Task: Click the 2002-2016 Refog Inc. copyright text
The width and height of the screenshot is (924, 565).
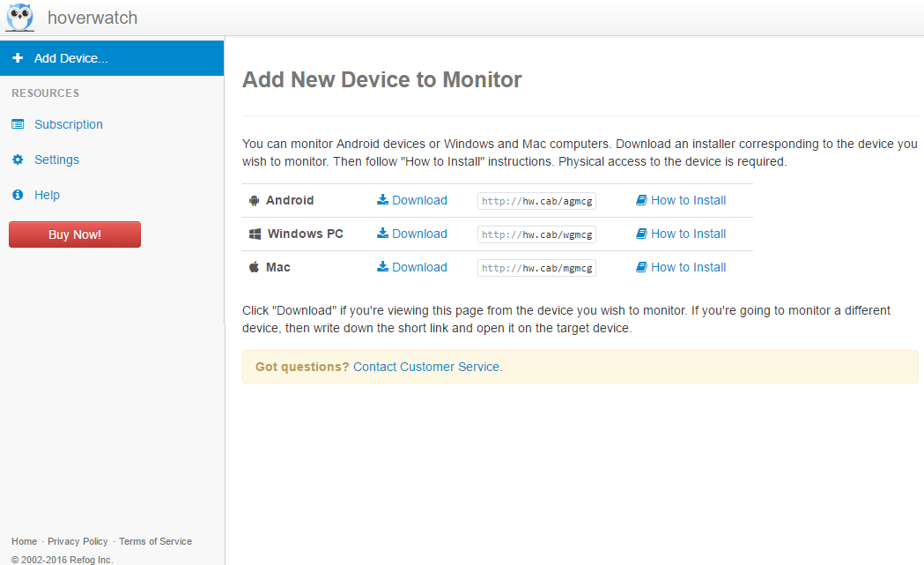Action: 63,560
